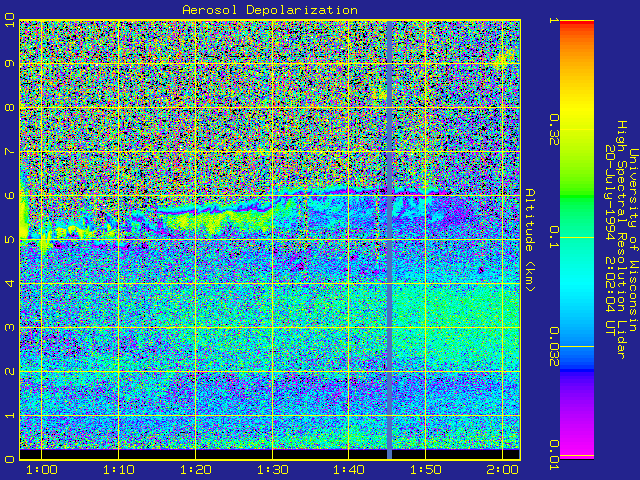The image size is (640, 480).
Task: Click altitude label 0 on left axis
Action: (9, 459)
